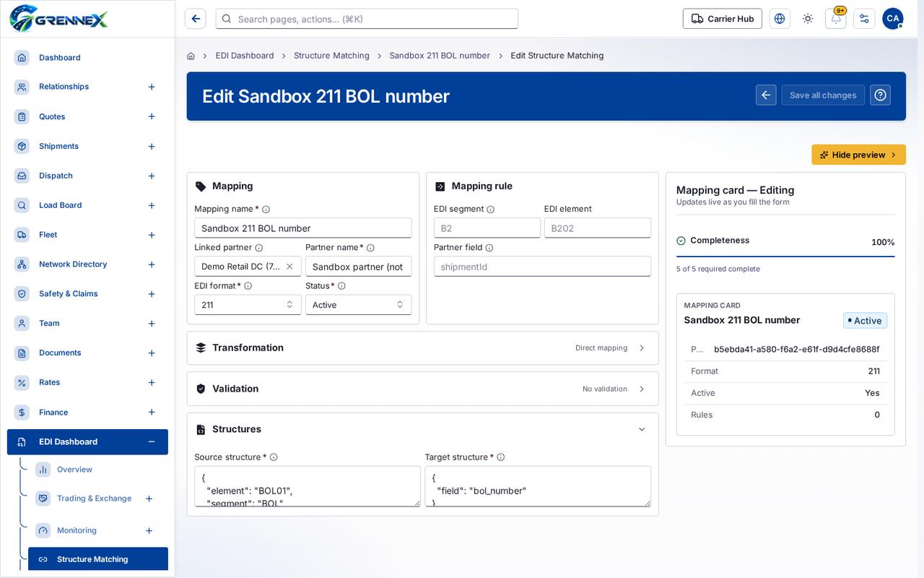The image size is (924, 578).
Task: Collapse the Structures section
Action: 642,429
